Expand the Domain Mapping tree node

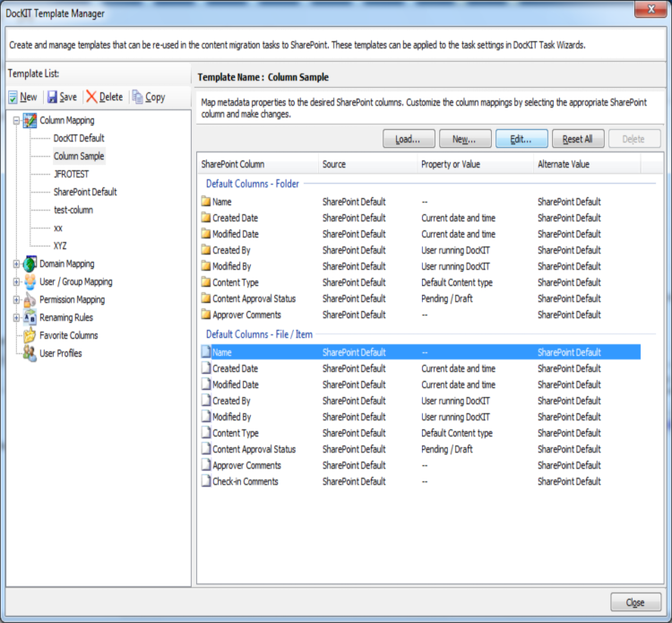16,264
